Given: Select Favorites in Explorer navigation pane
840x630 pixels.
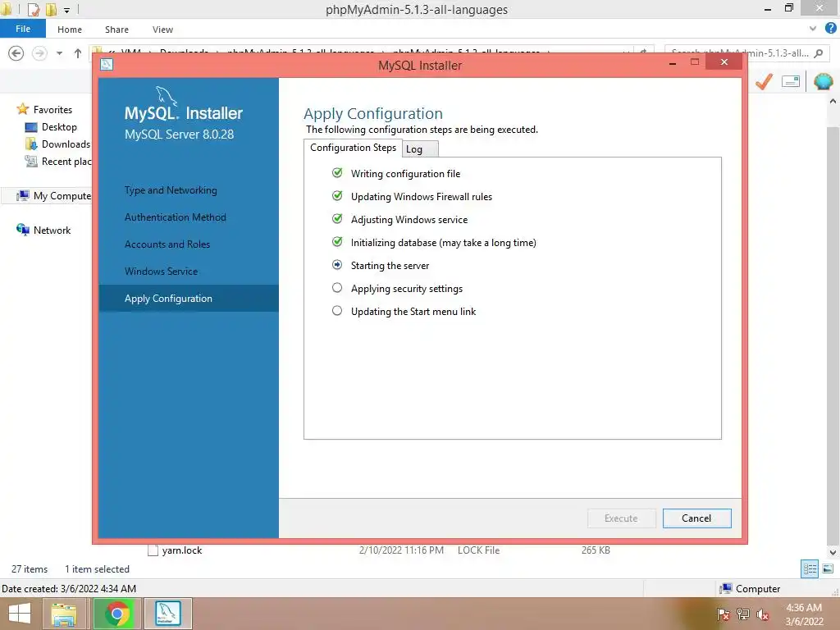Looking at the screenshot, I should [x=52, y=109].
